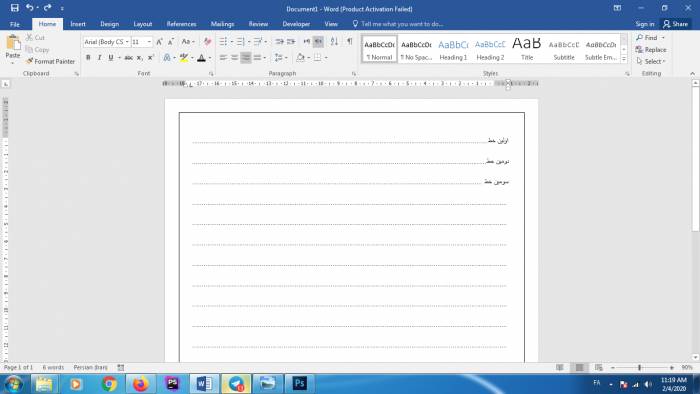
Task: Align text to the right
Action: tap(246, 58)
